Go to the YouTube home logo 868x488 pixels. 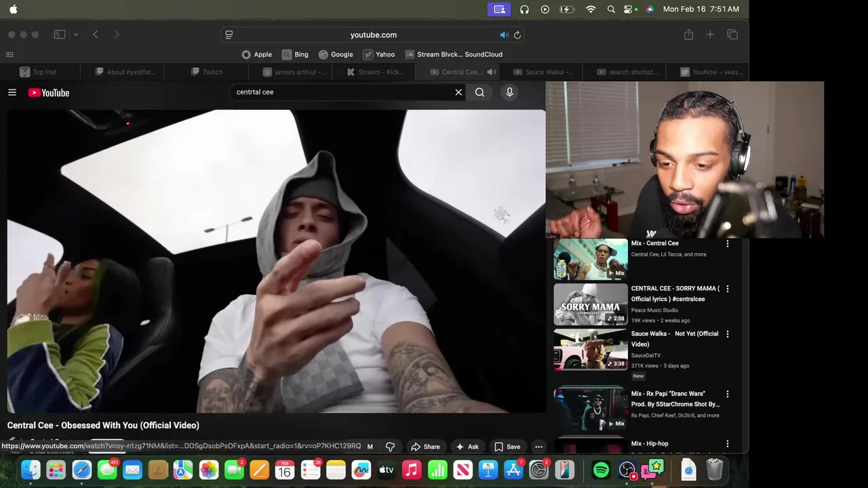tap(49, 92)
